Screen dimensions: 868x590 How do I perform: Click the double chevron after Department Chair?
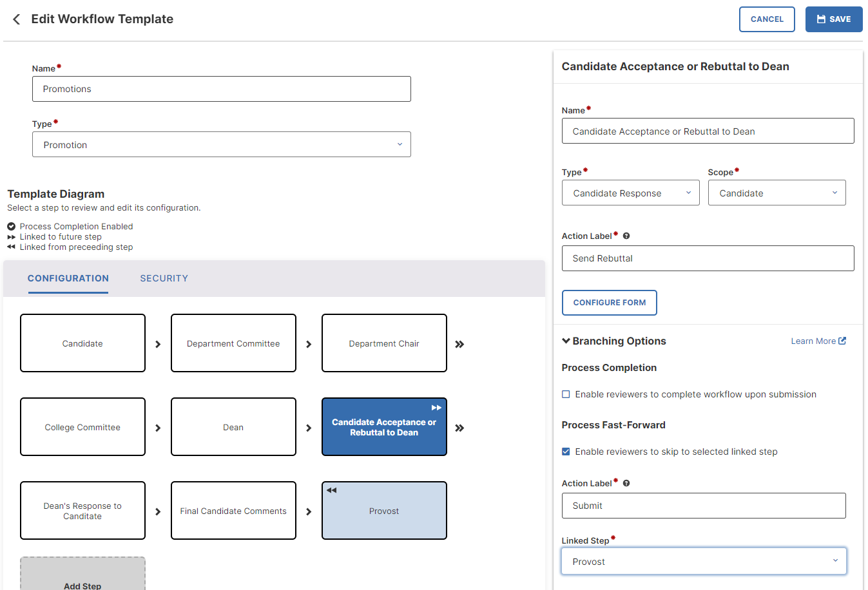(459, 345)
